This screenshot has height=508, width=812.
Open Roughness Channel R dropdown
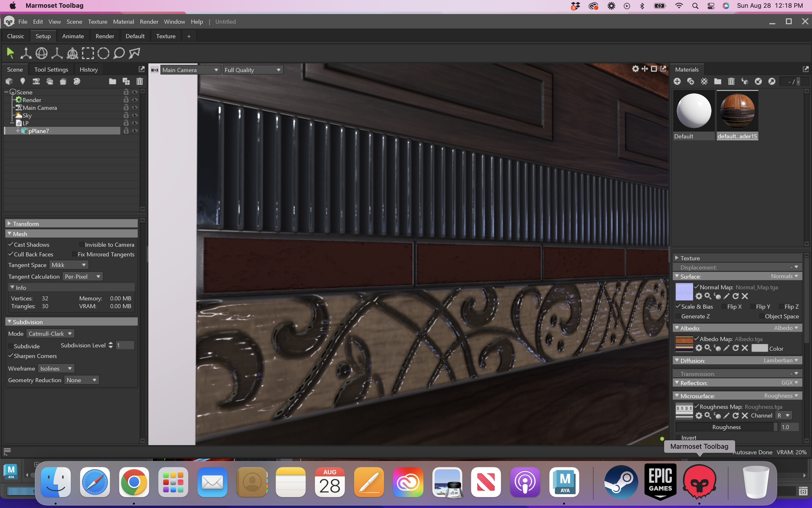(x=783, y=416)
